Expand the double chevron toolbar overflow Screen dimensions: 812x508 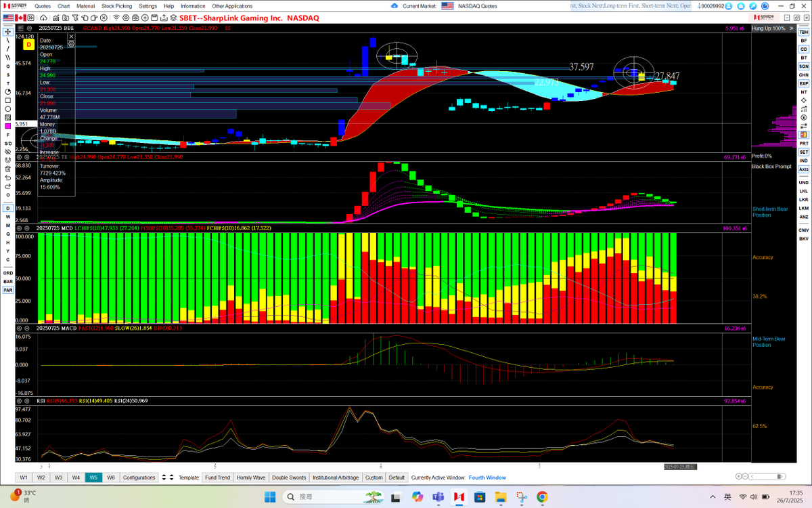pos(31,18)
